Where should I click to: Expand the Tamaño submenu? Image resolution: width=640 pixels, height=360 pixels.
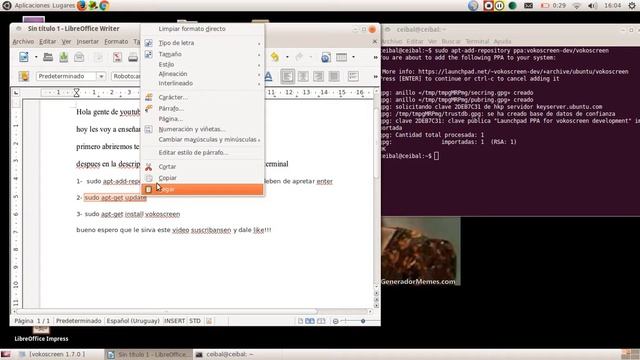coord(203,54)
